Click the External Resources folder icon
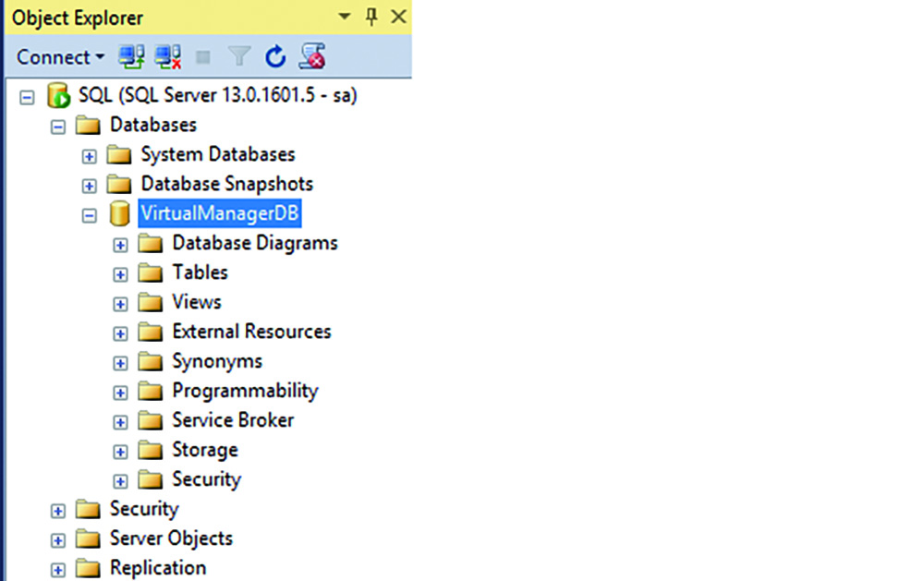The height and width of the screenshot is (581, 924). click(x=151, y=332)
